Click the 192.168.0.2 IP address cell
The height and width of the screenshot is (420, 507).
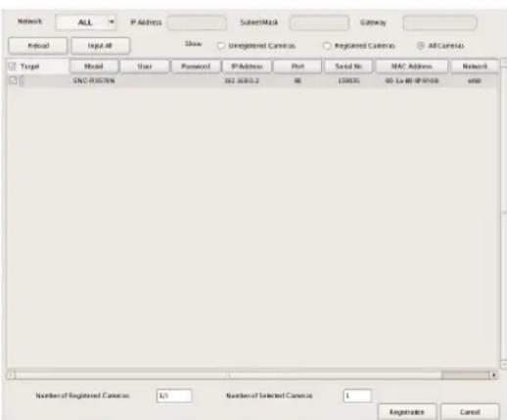coord(242,80)
